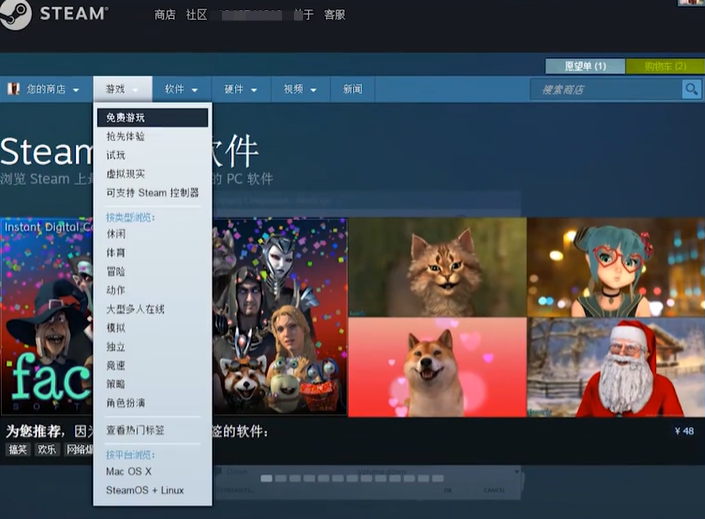
Task: Select 可支持 Steam 控制器 menu item
Action: coord(152,193)
